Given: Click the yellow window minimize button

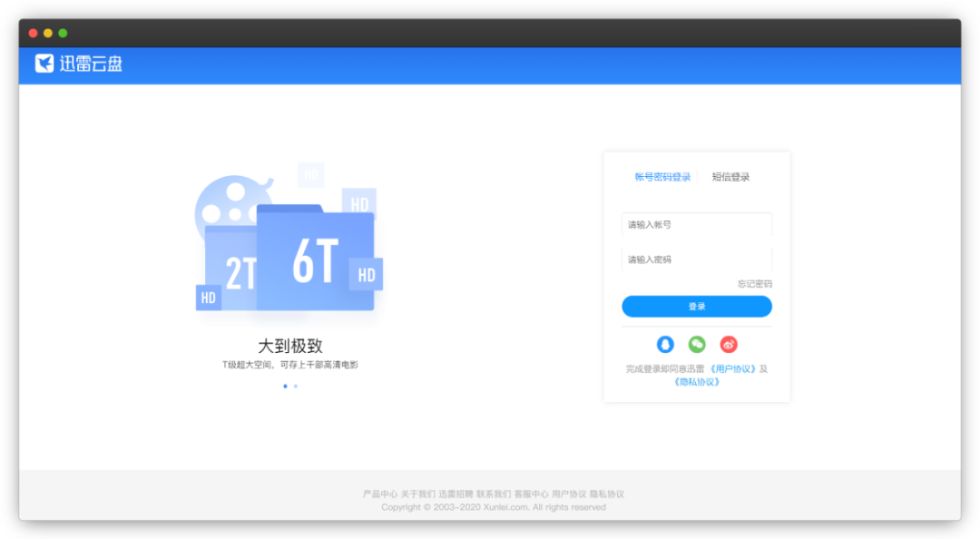Looking at the screenshot, I should point(48,34).
